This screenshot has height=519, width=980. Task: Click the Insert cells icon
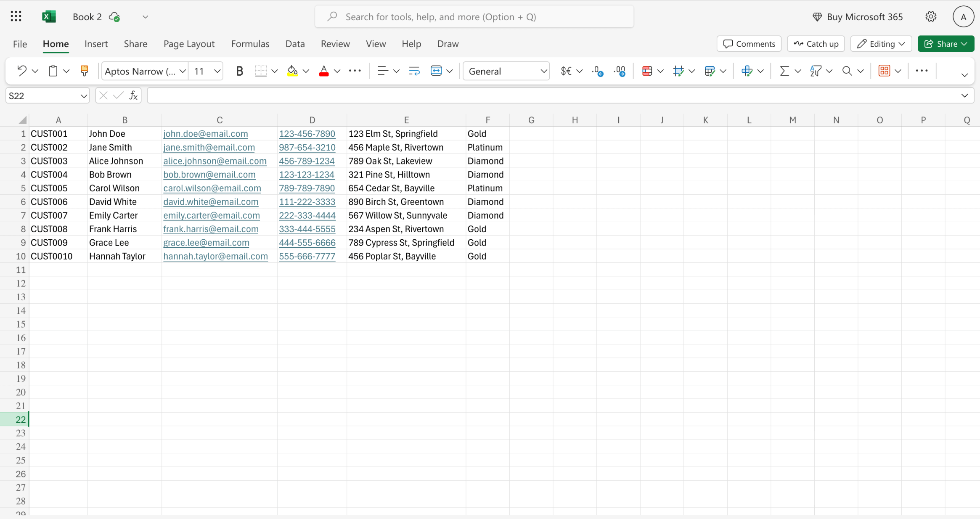(x=747, y=71)
